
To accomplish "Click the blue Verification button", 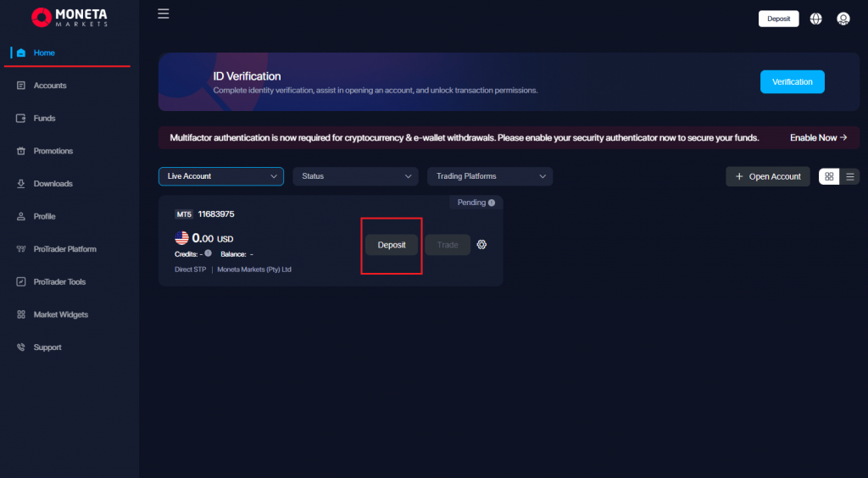I will (793, 82).
